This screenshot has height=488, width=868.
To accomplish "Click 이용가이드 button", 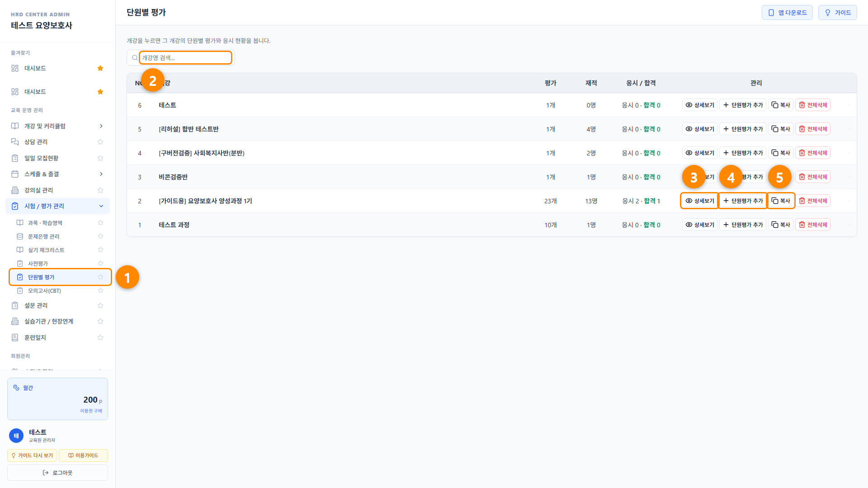I will [83, 455].
